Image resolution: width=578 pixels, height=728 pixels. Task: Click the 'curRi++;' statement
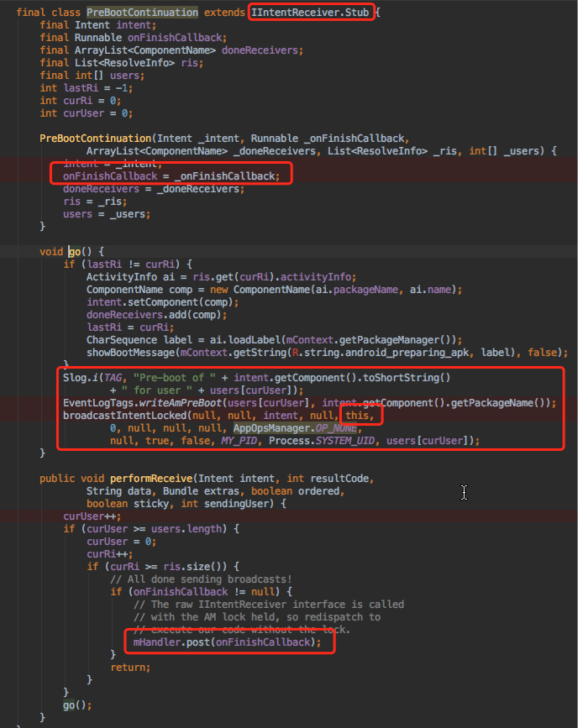click(x=110, y=554)
